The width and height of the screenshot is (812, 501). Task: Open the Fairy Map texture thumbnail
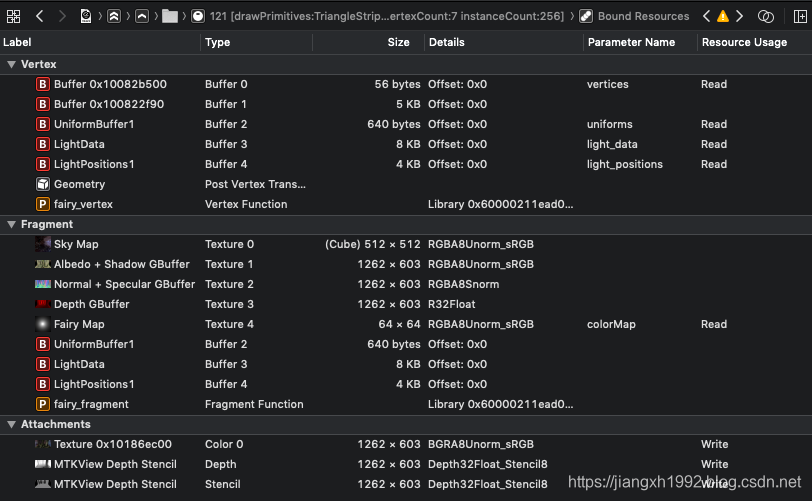42,324
